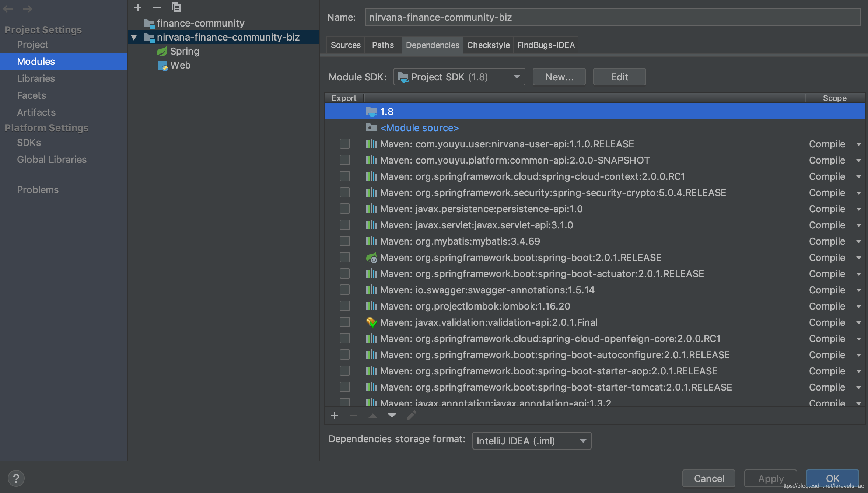868x493 pixels.
Task: Confirm with the OK button
Action: [833, 478]
